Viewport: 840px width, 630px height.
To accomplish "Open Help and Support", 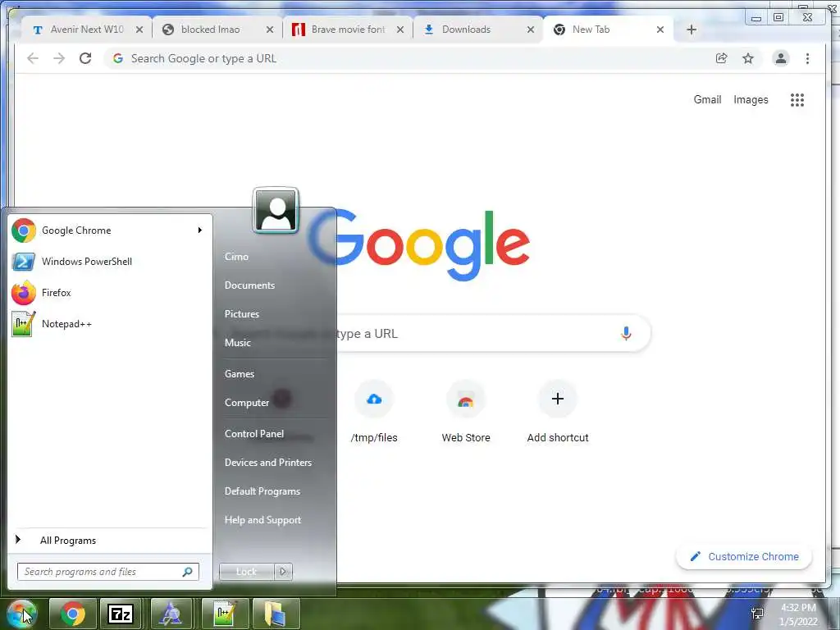I will coord(262,520).
